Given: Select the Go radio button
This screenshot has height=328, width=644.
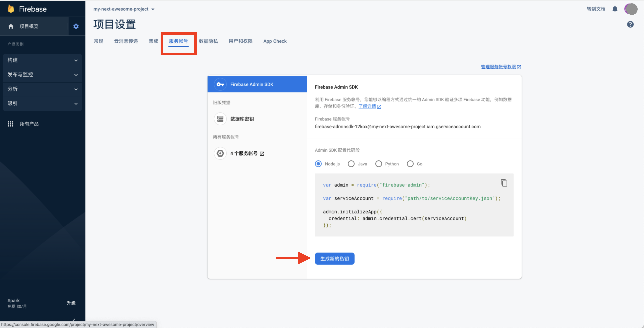Looking at the screenshot, I should coord(410,164).
